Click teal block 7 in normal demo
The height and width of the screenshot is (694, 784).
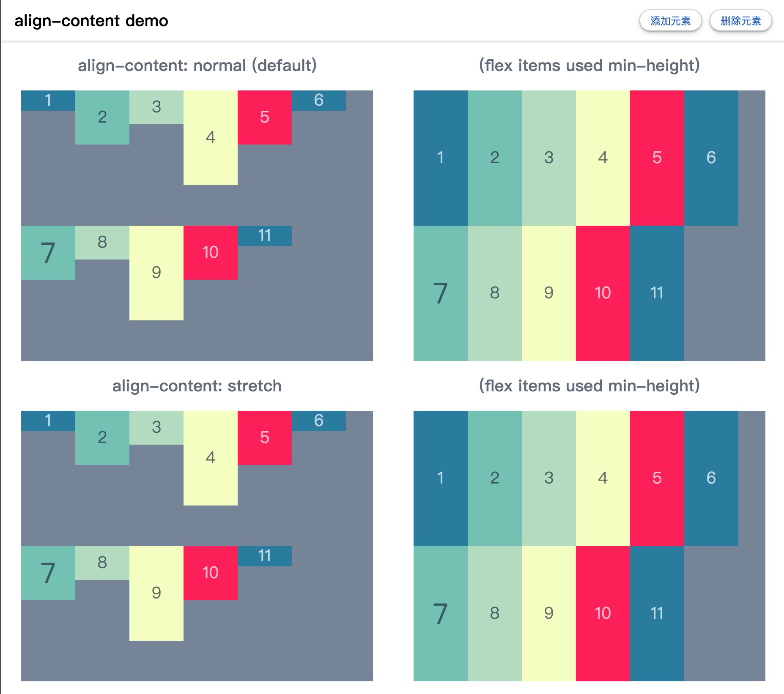(48, 252)
